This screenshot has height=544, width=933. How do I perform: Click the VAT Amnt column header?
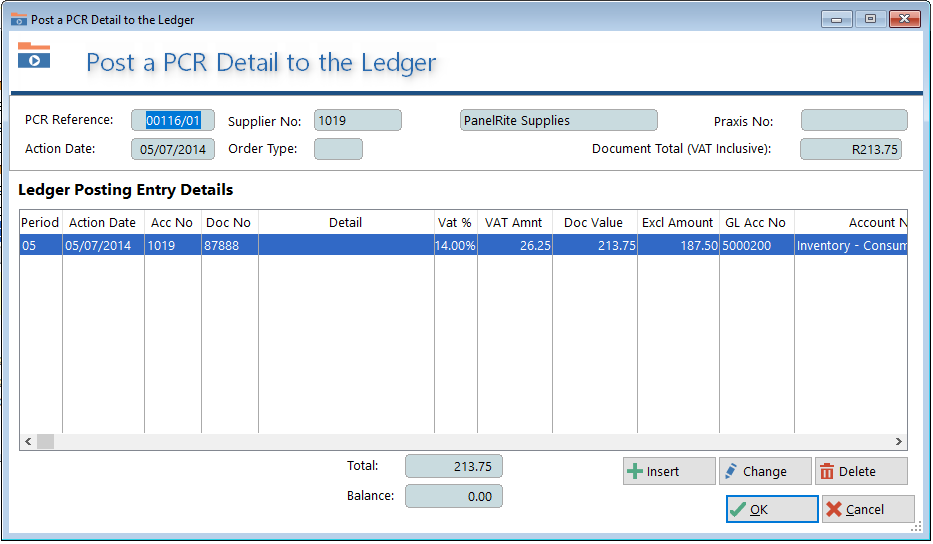[514, 223]
